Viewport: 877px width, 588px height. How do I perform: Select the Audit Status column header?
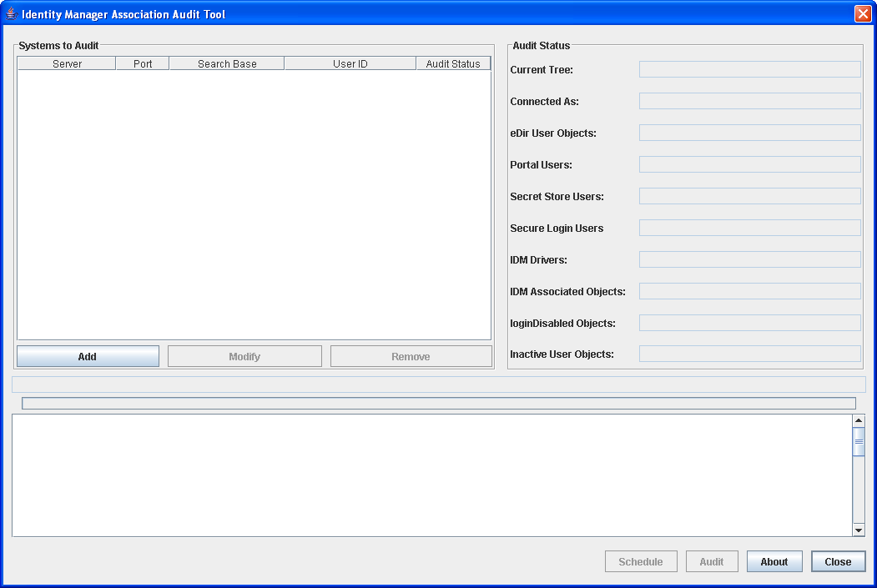tap(453, 63)
